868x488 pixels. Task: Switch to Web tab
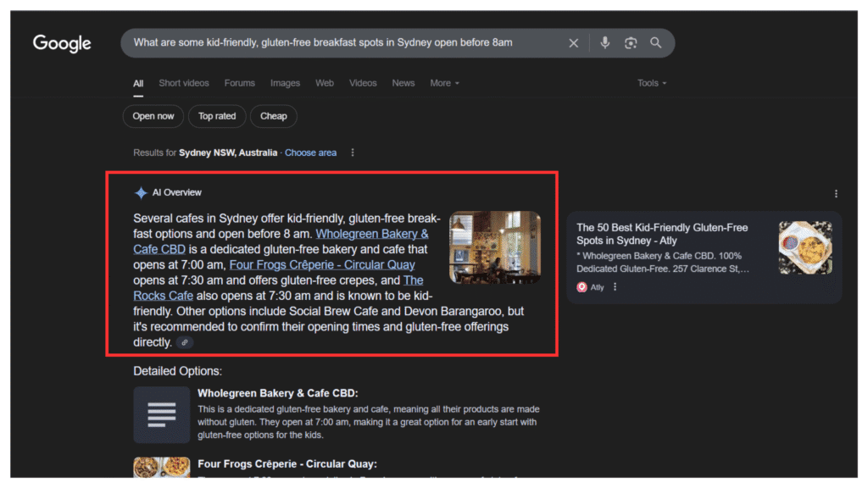[325, 83]
